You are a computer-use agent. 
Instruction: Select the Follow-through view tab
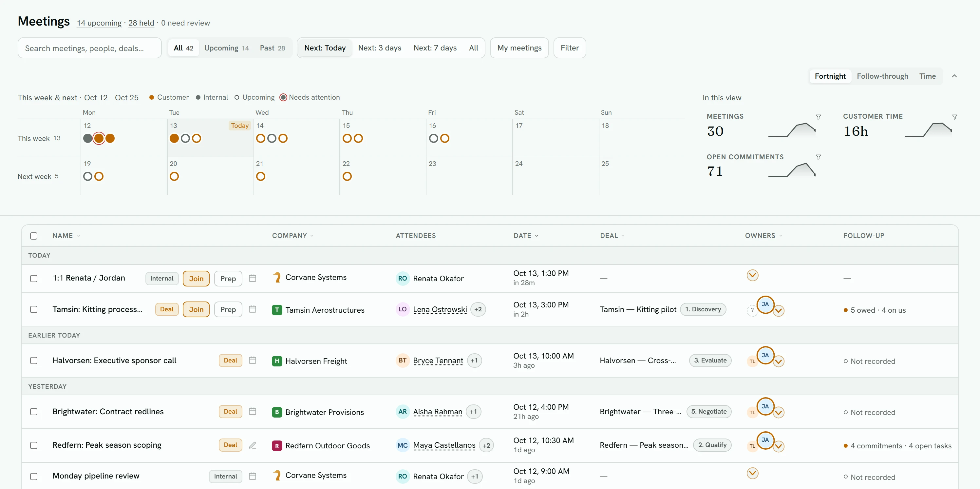point(882,76)
